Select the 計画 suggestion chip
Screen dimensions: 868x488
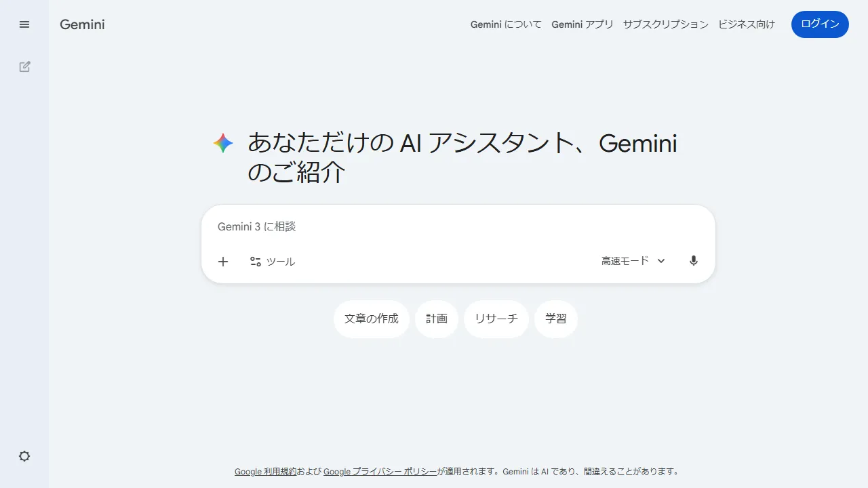436,319
